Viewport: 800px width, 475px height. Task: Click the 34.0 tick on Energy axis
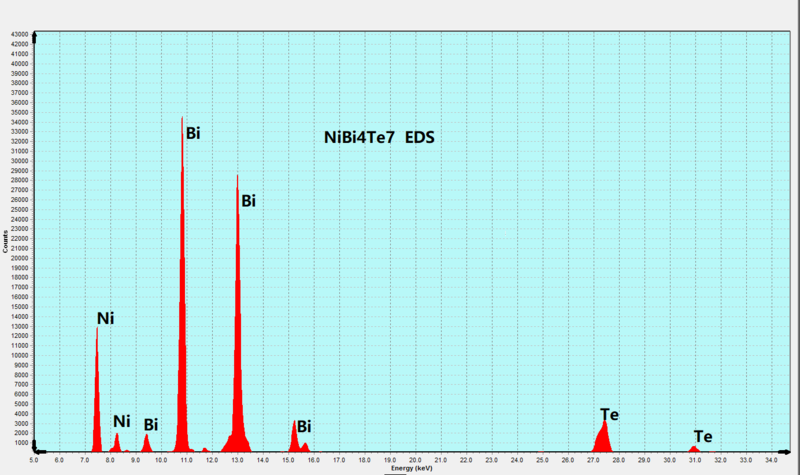coord(771,459)
